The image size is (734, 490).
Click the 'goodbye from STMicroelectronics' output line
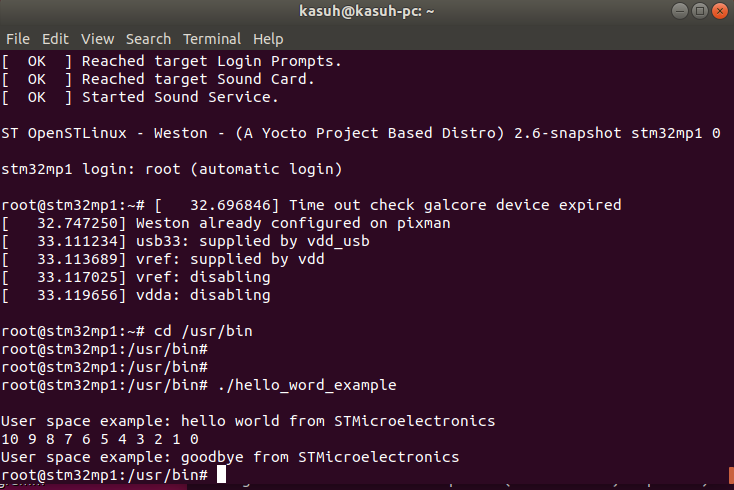[x=230, y=457]
